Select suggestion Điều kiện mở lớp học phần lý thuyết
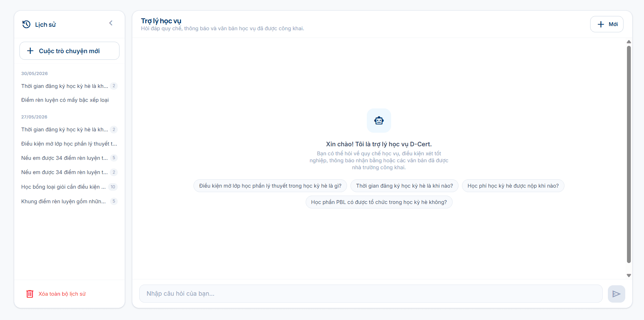Screen dimensions: 644x320 (270, 186)
